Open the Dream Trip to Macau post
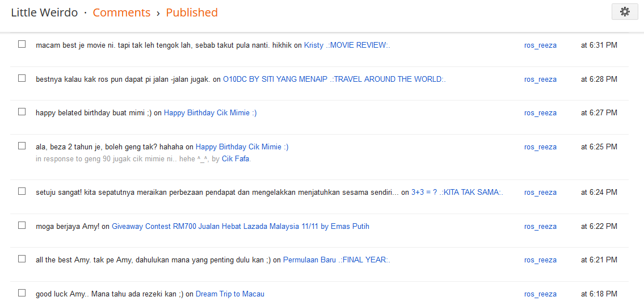 [x=230, y=294]
